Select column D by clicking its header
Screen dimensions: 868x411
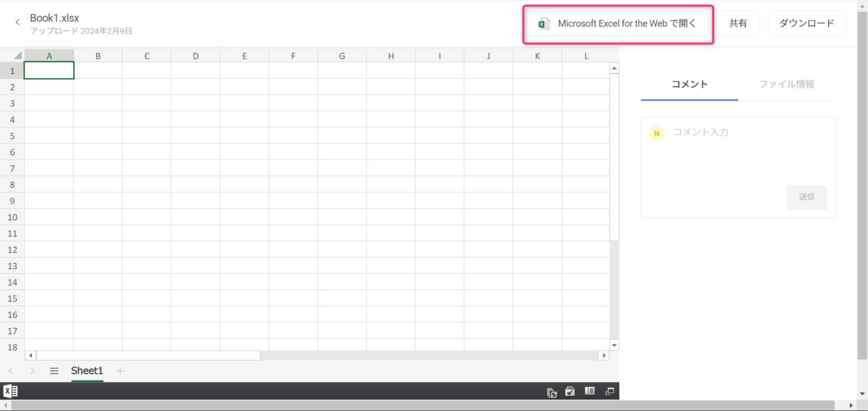[x=195, y=55]
